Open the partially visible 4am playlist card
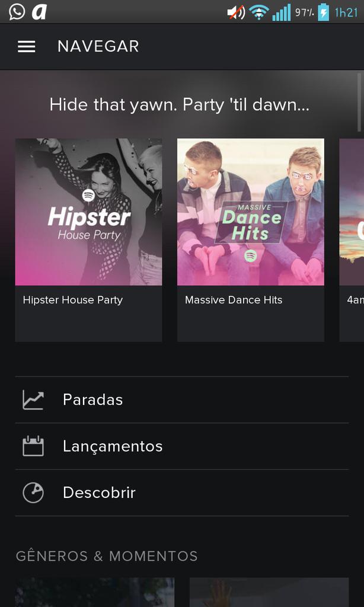The image size is (364, 607). pyautogui.click(x=352, y=240)
